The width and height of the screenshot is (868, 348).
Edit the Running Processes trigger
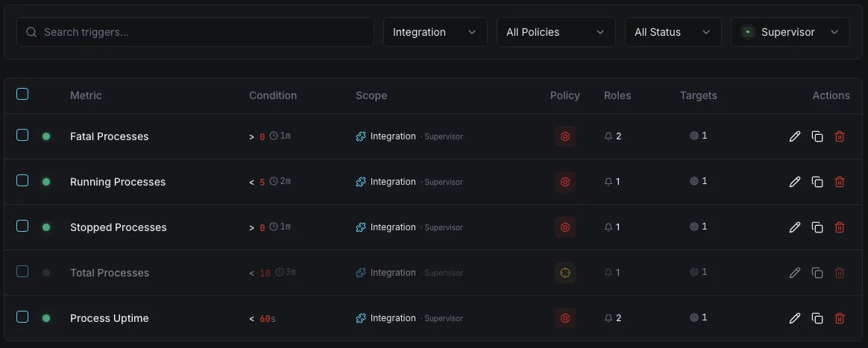tap(794, 182)
